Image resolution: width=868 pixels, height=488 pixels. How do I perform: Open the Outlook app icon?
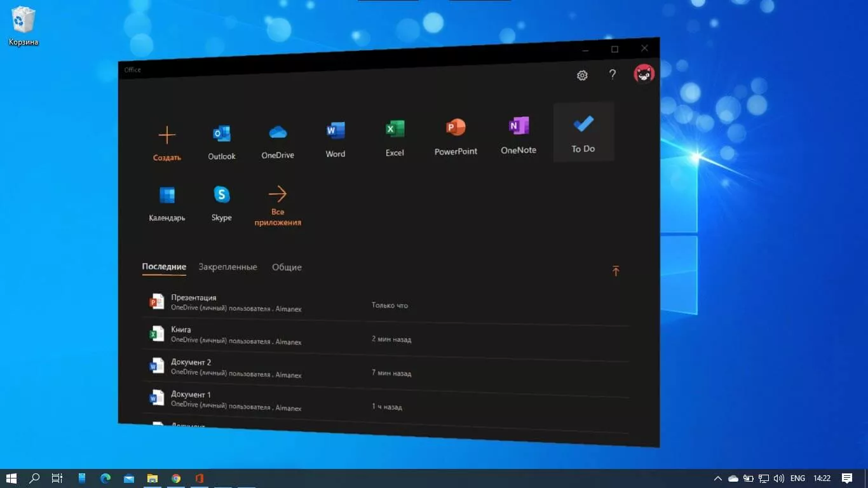coord(221,142)
